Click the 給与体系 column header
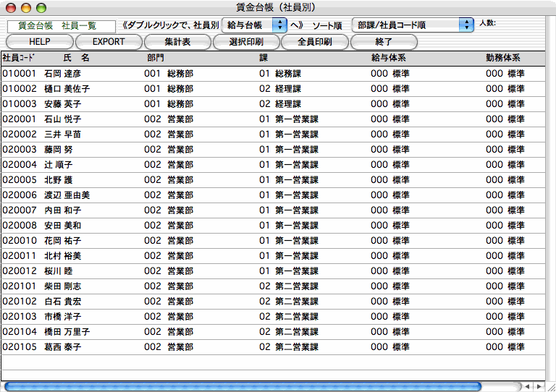Image resolution: width=556 pixels, height=392 pixels. (x=387, y=57)
